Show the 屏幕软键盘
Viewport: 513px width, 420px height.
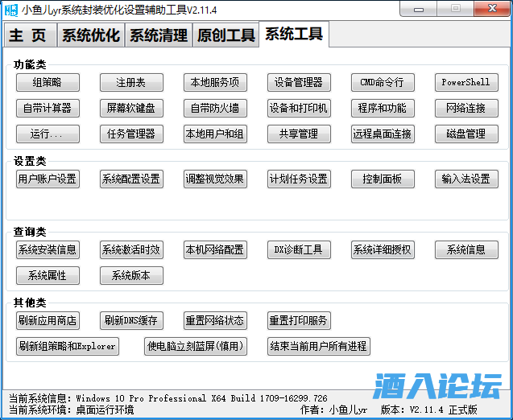tap(131, 108)
